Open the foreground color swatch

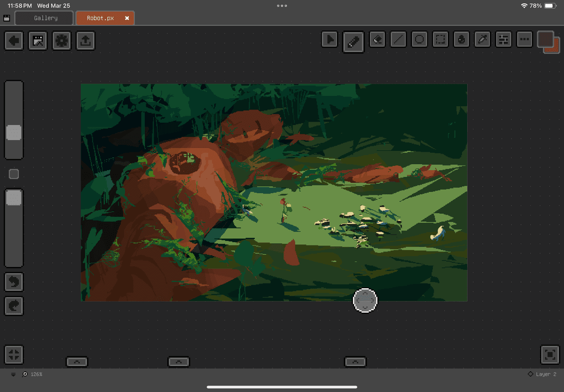tap(545, 39)
